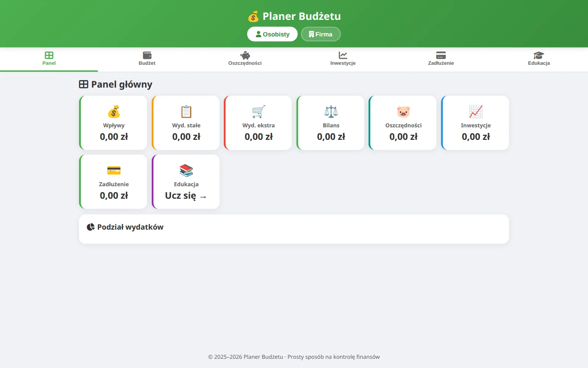
Task: Click the Ucz się → link
Action: 186,196
